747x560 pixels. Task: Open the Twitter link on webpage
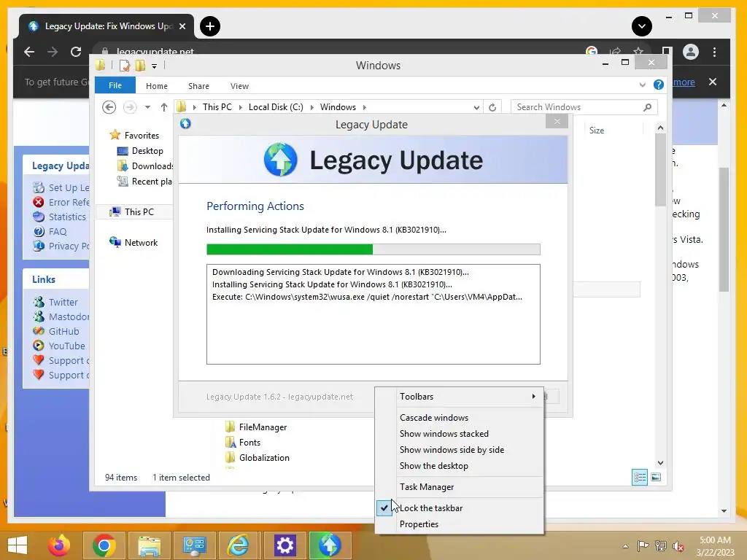[63, 303]
